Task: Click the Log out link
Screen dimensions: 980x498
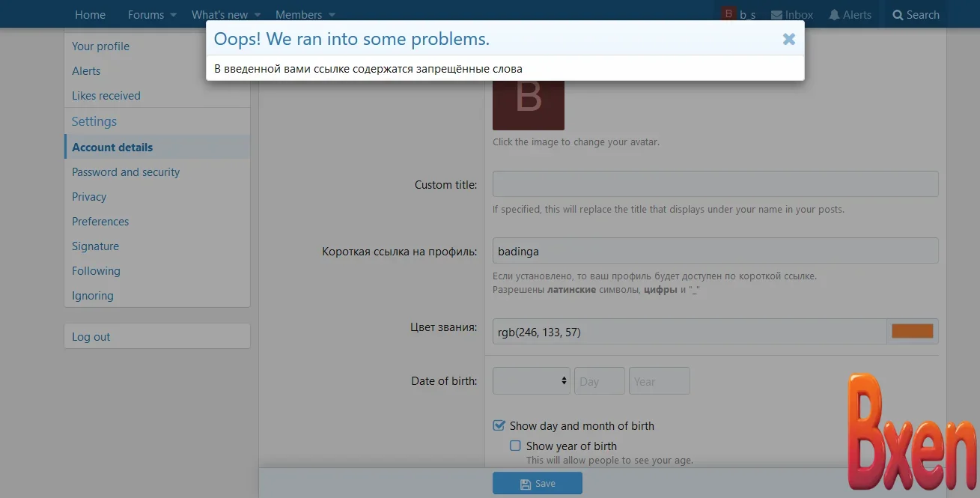Action: click(91, 337)
